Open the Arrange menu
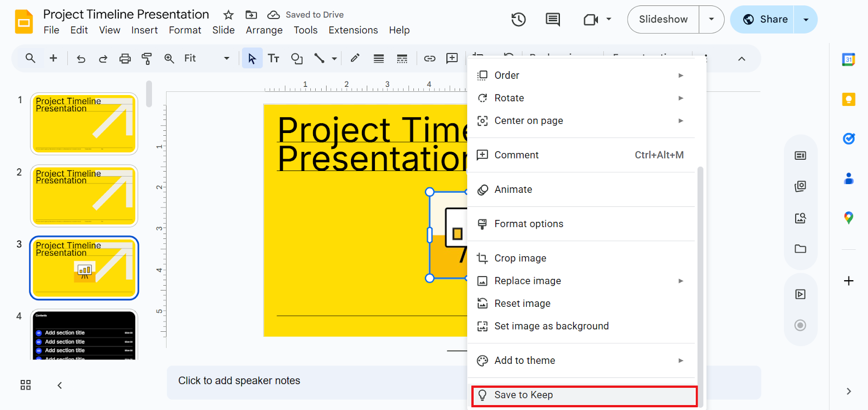 click(264, 30)
